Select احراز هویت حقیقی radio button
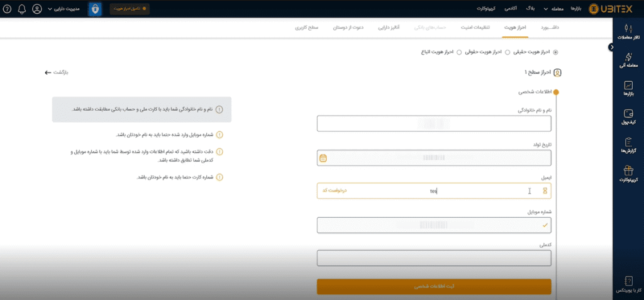This screenshot has width=644, height=300. pyautogui.click(x=556, y=52)
